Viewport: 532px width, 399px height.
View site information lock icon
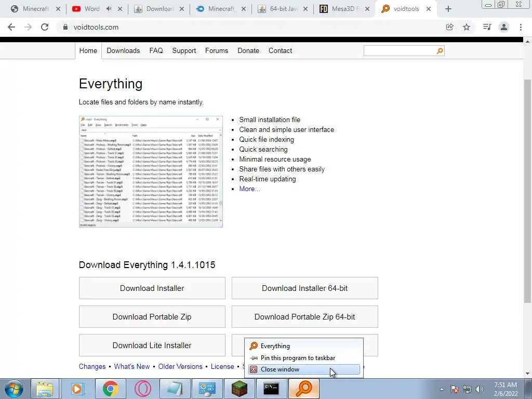click(x=65, y=27)
